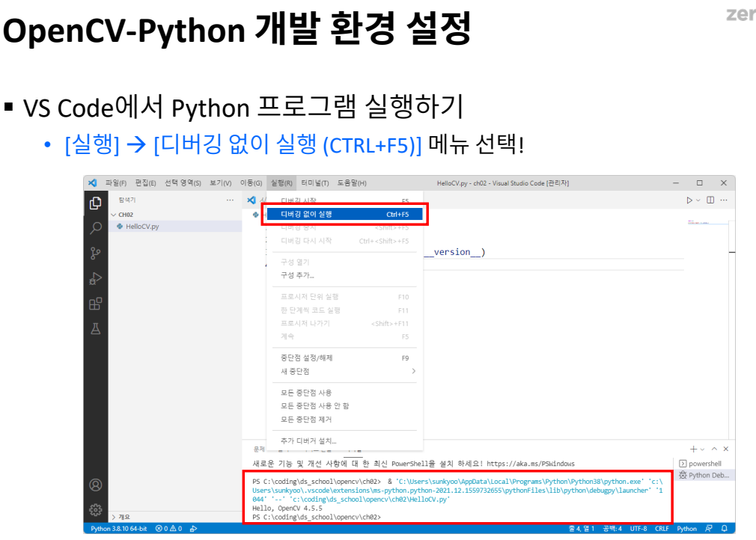Open the 터미널(T) menu
The image size is (756, 540).
pos(315,183)
